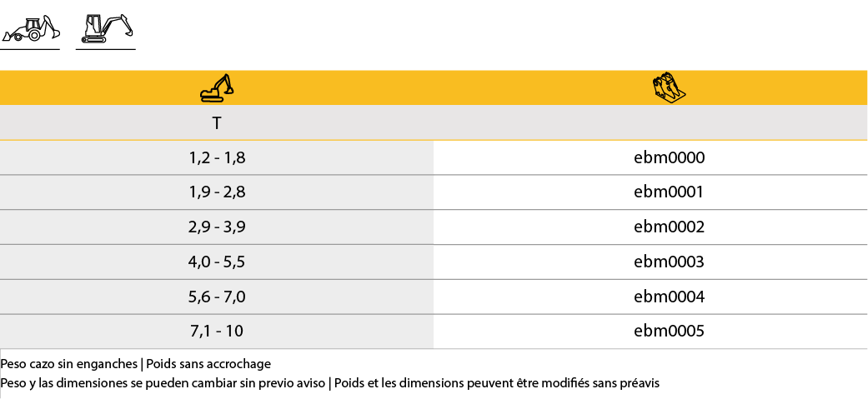Click the excavator icon in yellow header

click(x=217, y=87)
